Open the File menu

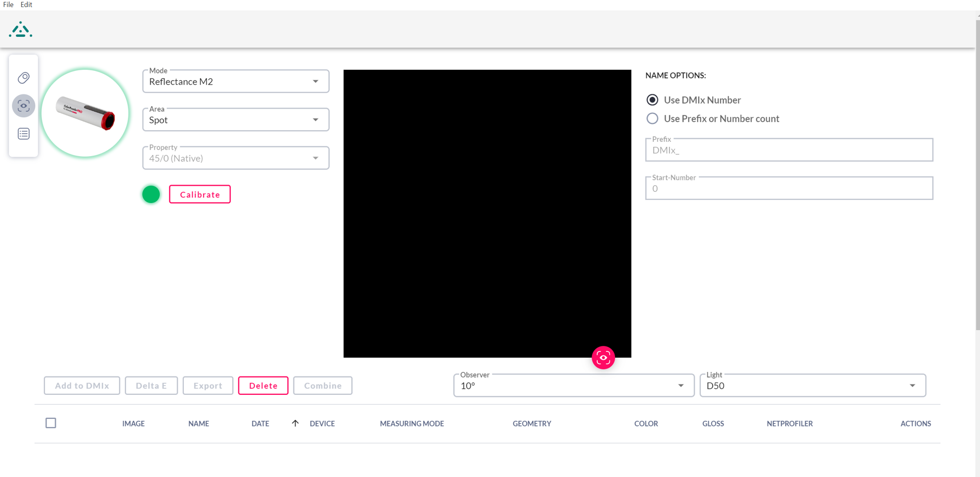coord(8,5)
